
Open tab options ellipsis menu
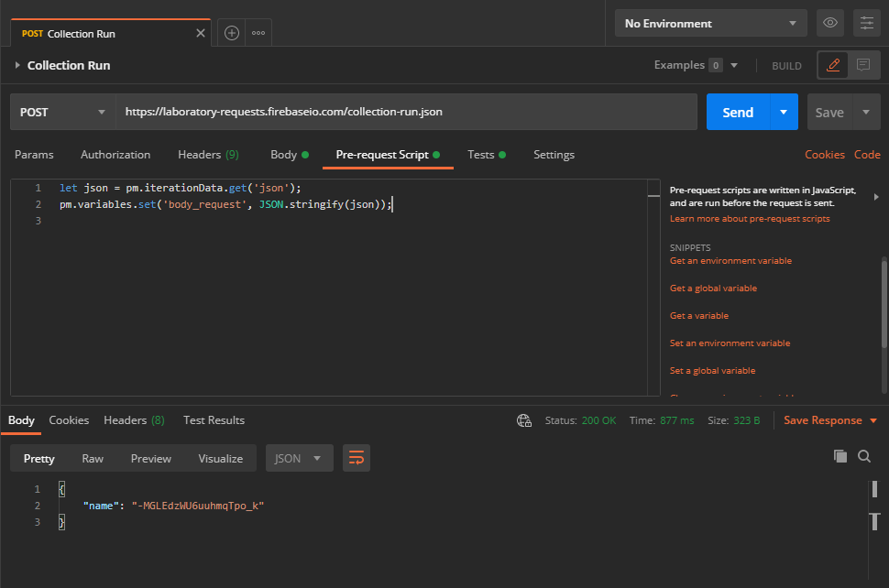click(258, 33)
